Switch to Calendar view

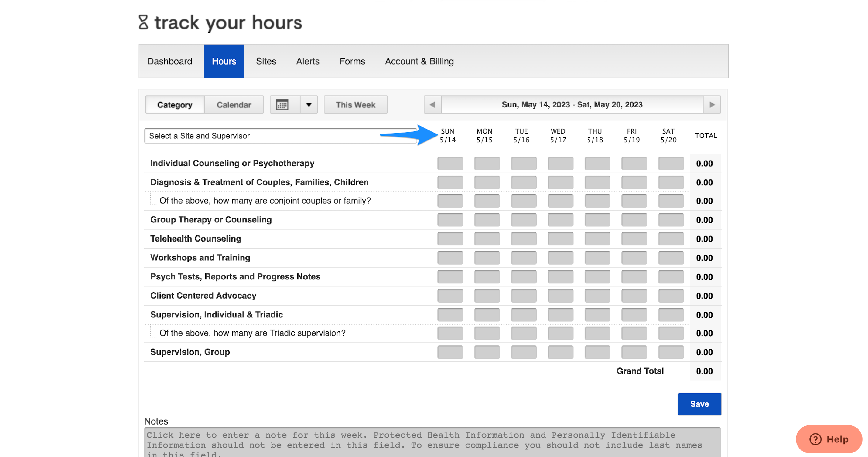point(234,105)
